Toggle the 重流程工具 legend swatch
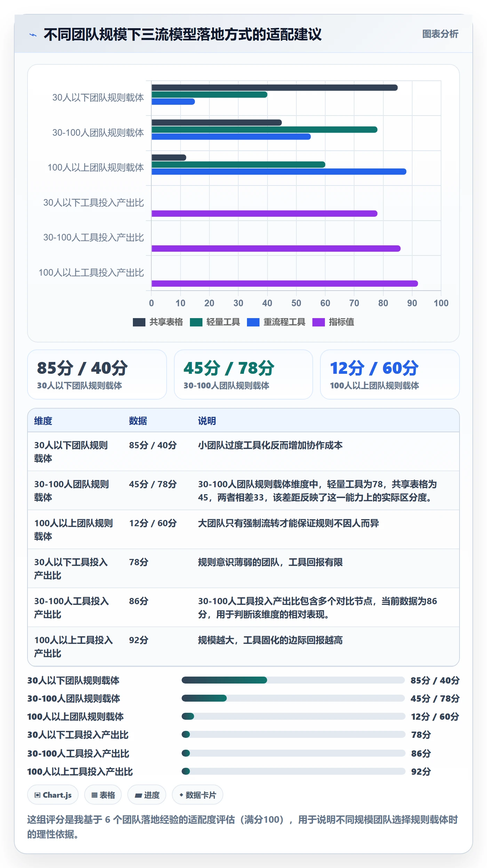 point(253,322)
